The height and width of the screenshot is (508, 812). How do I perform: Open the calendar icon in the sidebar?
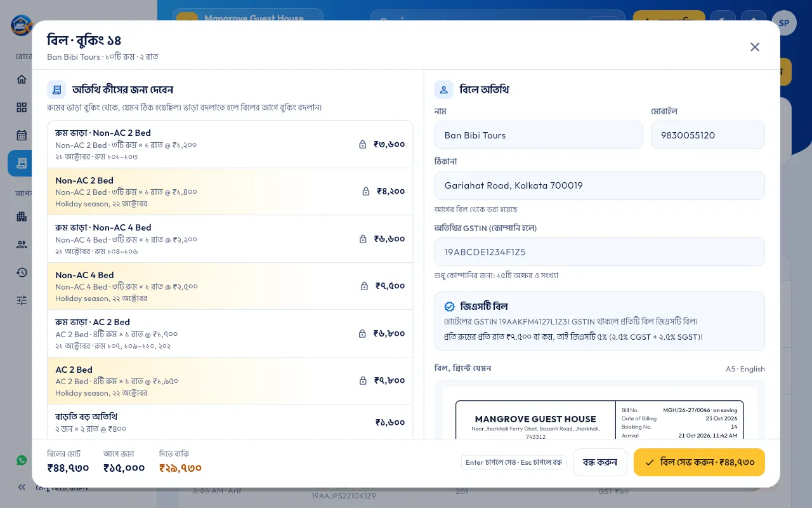22,135
